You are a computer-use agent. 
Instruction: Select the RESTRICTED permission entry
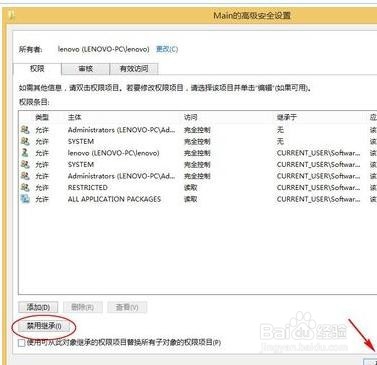tap(197, 188)
